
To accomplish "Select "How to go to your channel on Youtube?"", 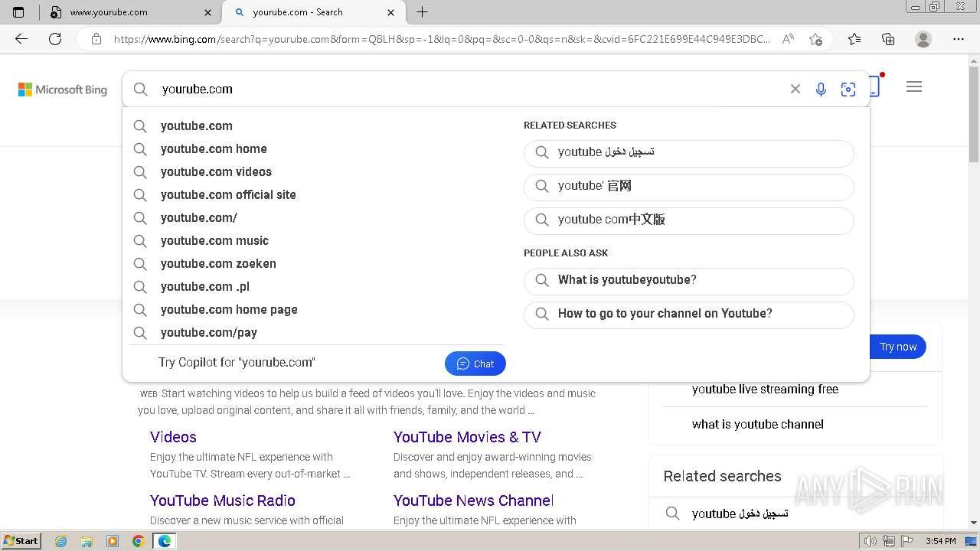I will [x=689, y=315].
